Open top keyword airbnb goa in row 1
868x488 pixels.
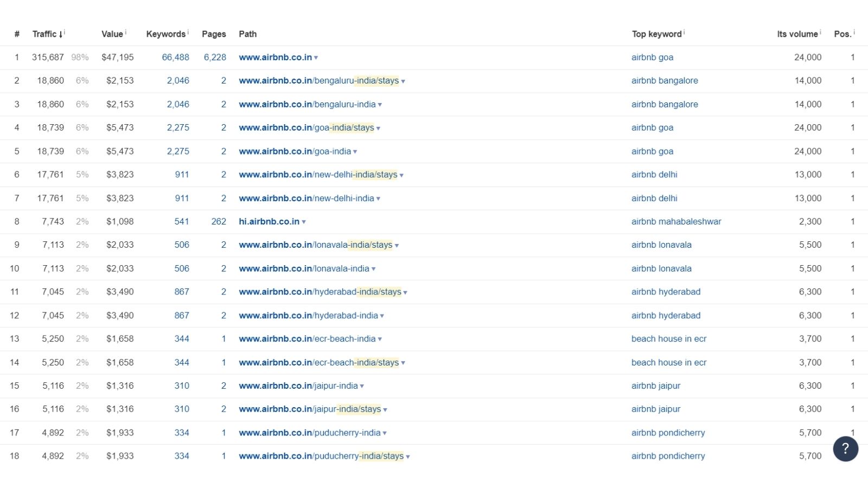point(652,57)
